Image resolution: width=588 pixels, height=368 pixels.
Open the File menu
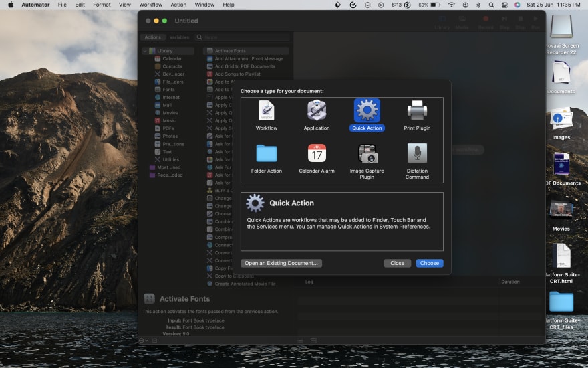pyautogui.click(x=62, y=5)
